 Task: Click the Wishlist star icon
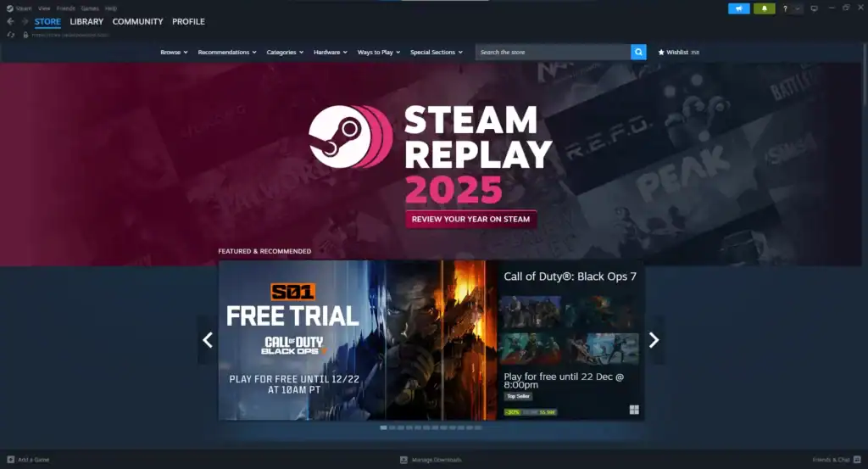click(x=661, y=52)
